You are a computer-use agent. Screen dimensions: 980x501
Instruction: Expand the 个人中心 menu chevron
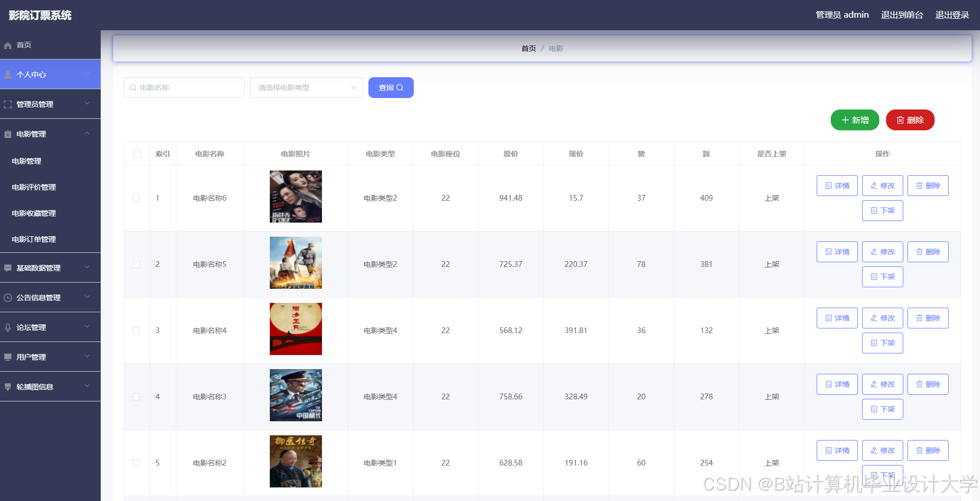tap(87, 74)
